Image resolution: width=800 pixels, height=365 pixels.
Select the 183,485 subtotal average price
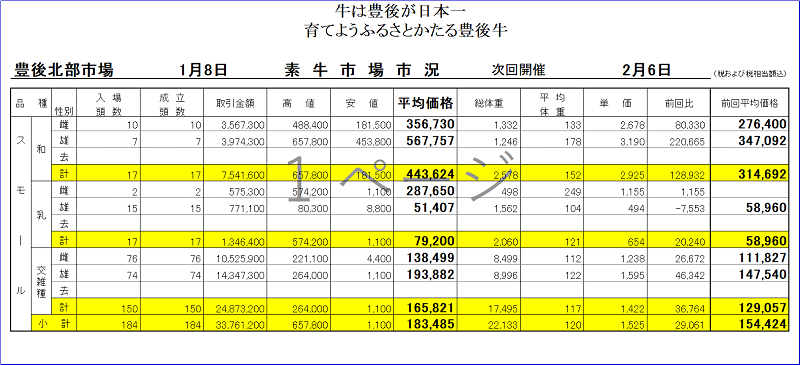(430, 323)
